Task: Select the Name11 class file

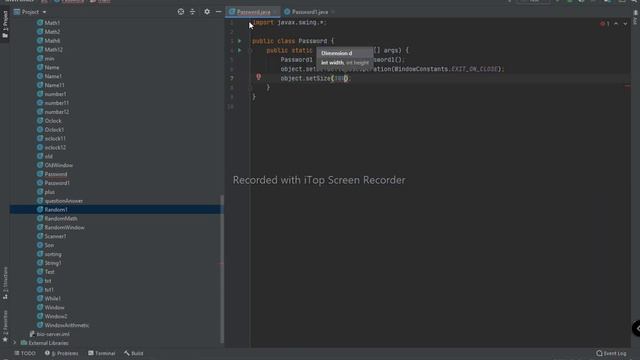Action: point(51,85)
